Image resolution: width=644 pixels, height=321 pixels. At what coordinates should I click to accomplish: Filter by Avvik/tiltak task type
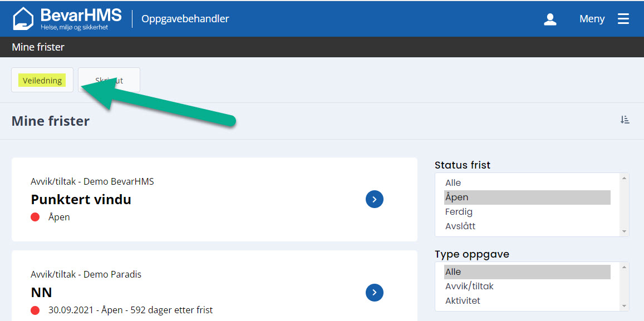[469, 286]
